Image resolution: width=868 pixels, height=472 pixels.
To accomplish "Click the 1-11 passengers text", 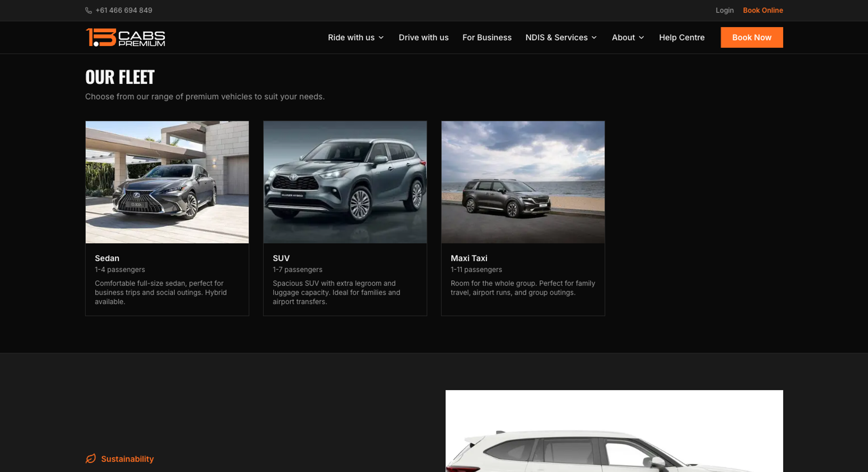I will click(476, 269).
